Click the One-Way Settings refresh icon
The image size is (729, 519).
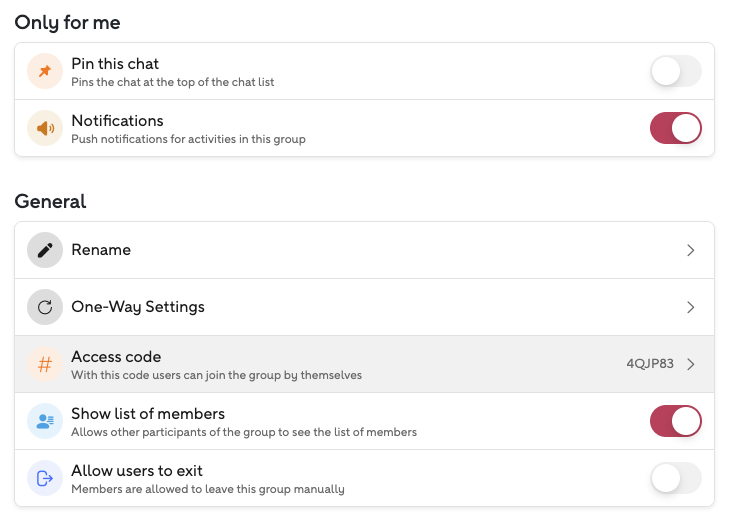pyautogui.click(x=44, y=307)
